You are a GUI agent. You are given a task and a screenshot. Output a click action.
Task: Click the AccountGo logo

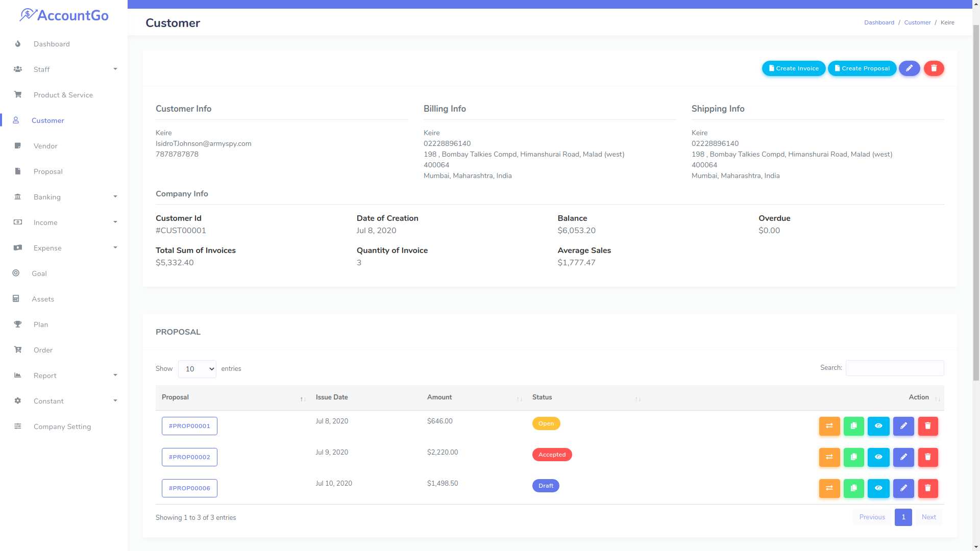click(64, 15)
